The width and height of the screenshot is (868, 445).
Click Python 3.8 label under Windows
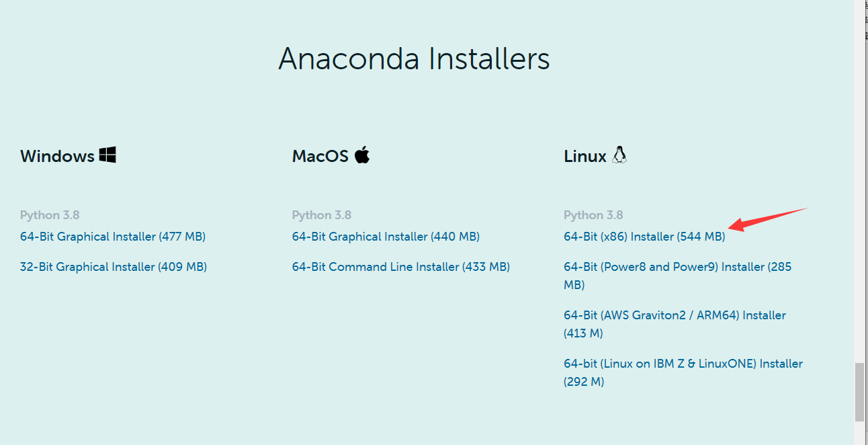[50, 214]
